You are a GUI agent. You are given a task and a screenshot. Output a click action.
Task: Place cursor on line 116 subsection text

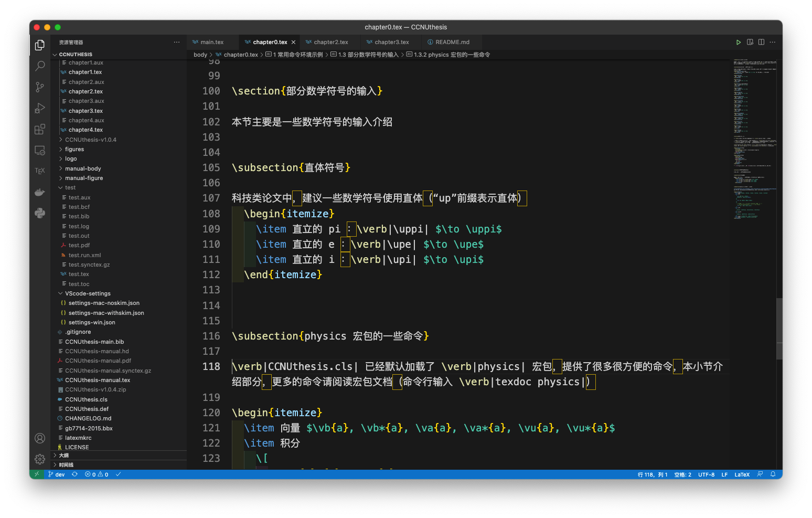coord(330,336)
